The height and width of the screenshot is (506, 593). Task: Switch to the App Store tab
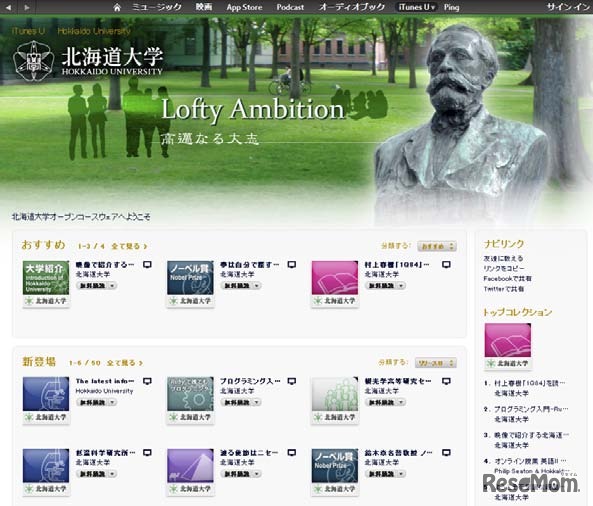244,7
